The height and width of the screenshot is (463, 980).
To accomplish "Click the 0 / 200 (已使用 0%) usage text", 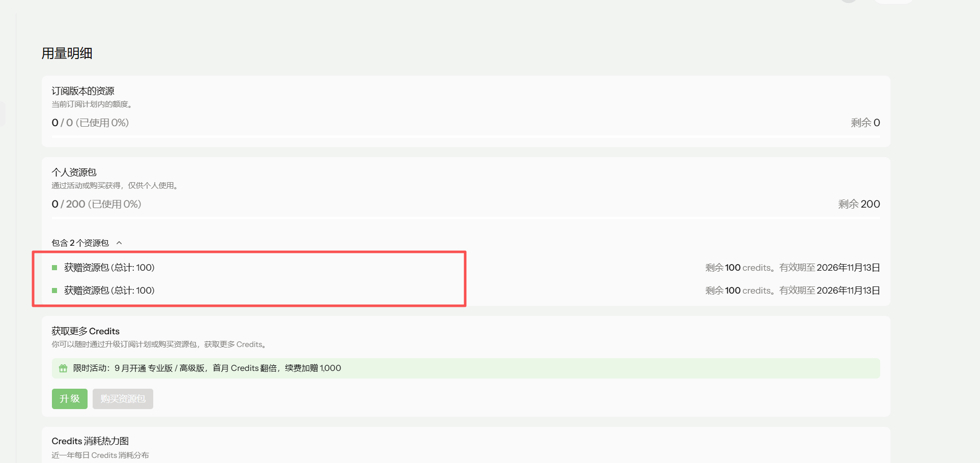I will coord(96,204).
